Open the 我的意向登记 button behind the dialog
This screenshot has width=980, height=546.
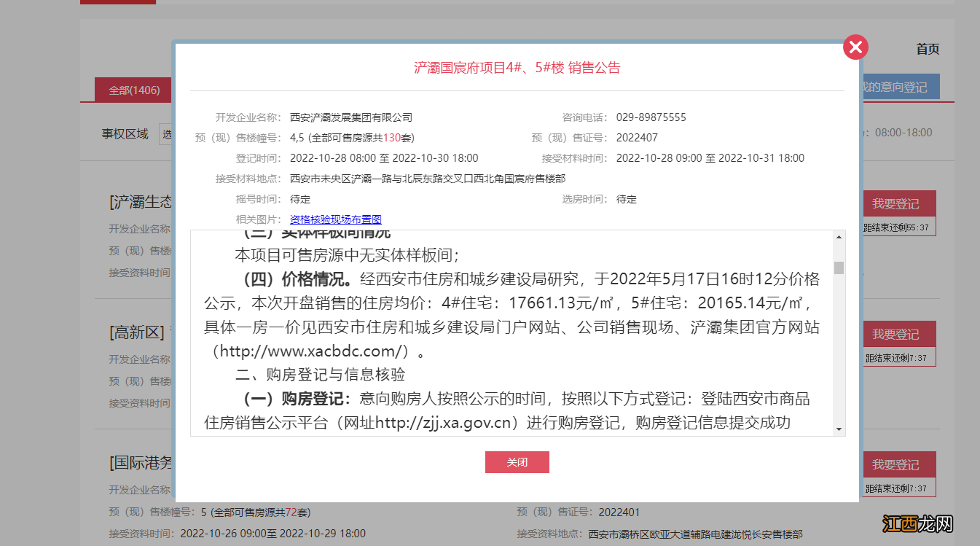[899, 87]
